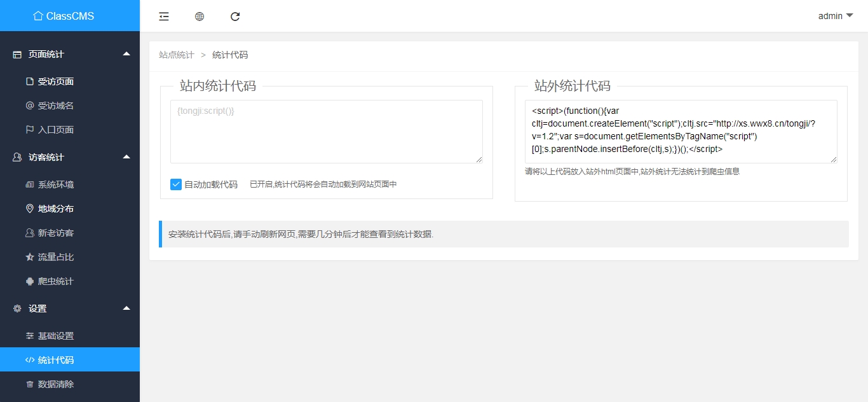This screenshot has width=868, height=402.
Task: Go to 地域分布 menu item
Action: pyautogui.click(x=55, y=209)
